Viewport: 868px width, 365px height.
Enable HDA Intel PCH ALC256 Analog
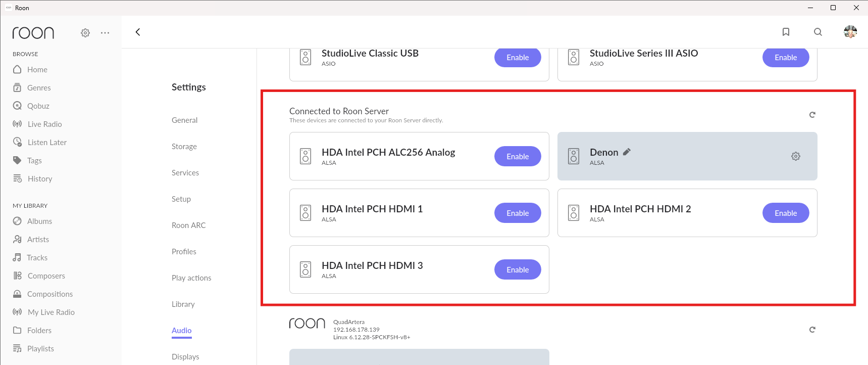coord(518,156)
